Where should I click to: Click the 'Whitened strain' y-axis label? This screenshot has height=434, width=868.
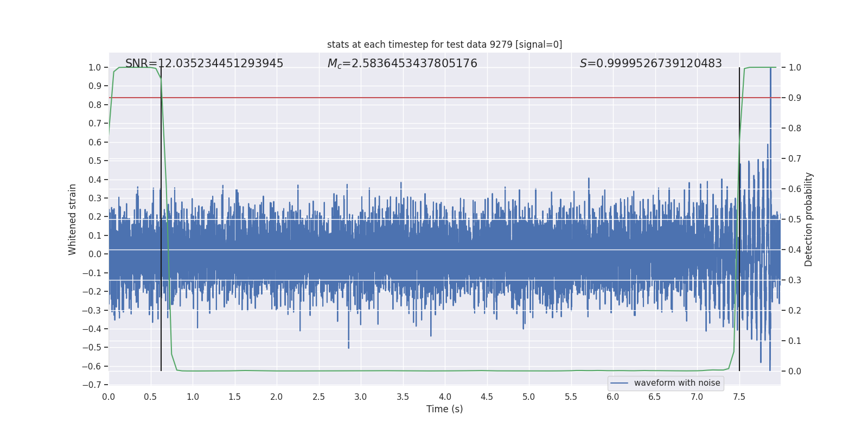[x=72, y=219]
